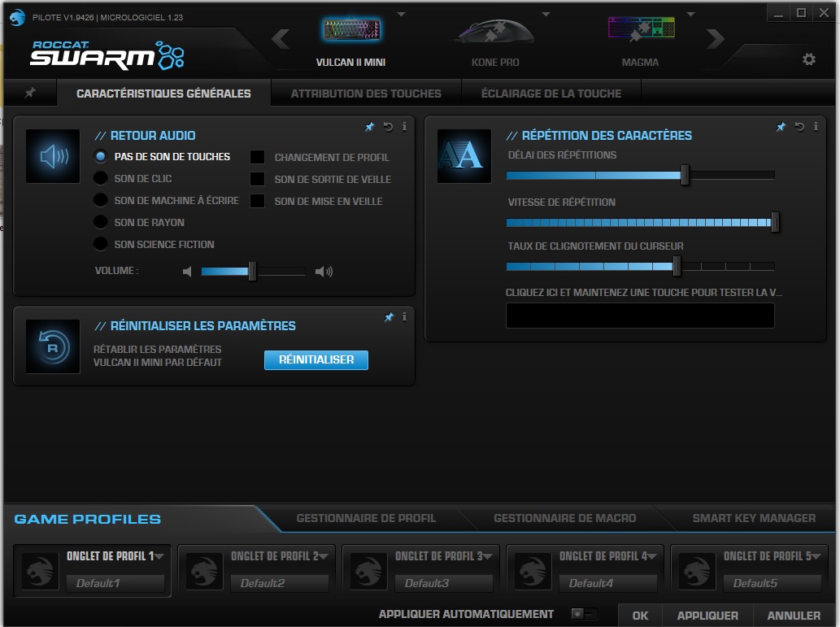Click the R reset icon in Réinitialiser panel
Viewport: 840px width, 627px height.
pyautogui.click(x=51, y=346)
